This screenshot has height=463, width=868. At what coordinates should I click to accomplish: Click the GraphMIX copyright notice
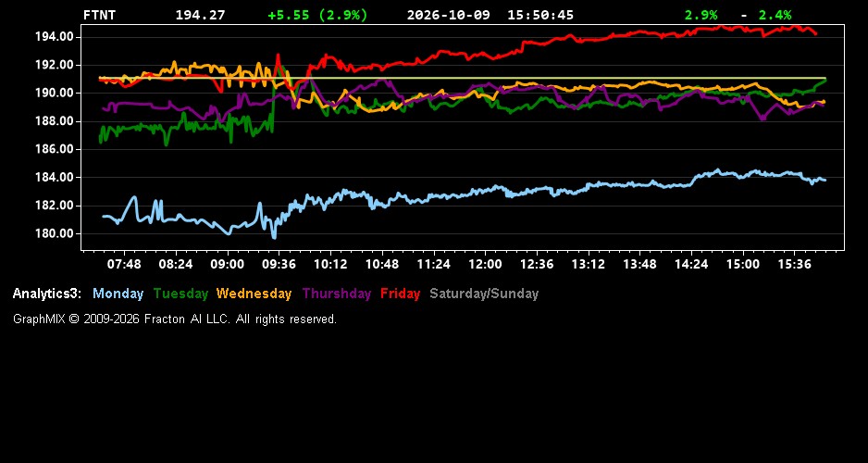(175, 319)
